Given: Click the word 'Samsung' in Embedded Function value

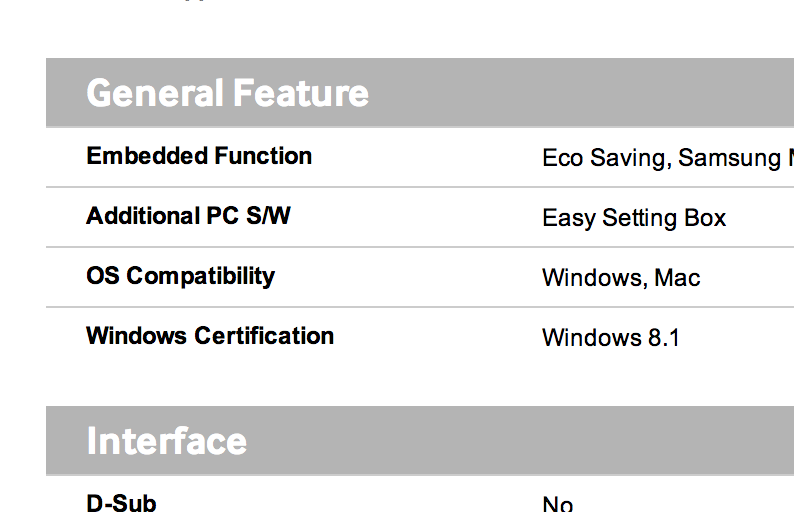Looking at the screenshot, I should 730,158.
